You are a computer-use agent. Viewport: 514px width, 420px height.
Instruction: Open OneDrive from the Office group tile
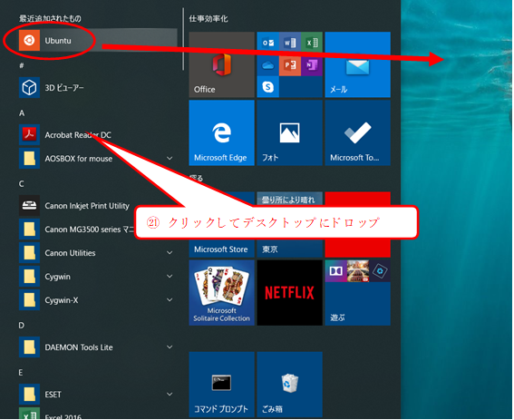point(267,65)
